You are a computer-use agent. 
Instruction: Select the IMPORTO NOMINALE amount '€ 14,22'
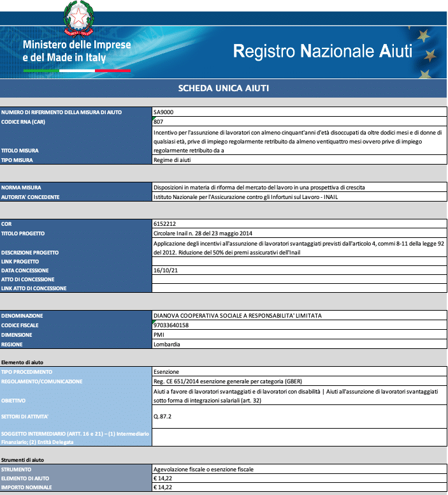300,487
